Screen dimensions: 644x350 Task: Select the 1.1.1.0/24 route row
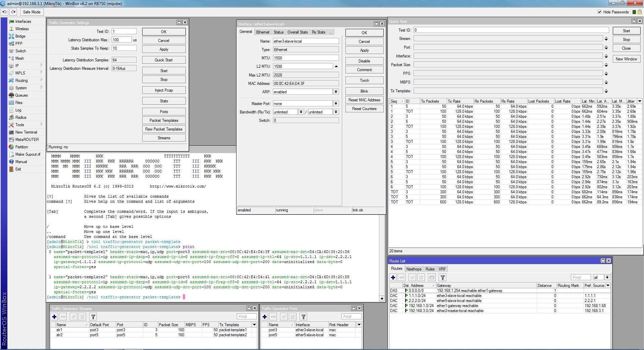pos(500,296)
